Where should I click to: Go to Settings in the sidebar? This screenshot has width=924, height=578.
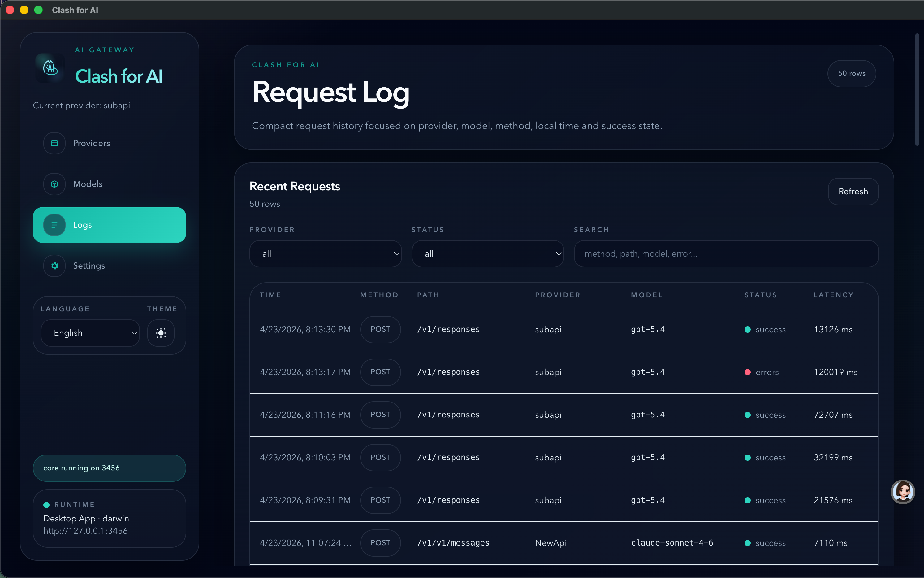(x=109, y=266)
